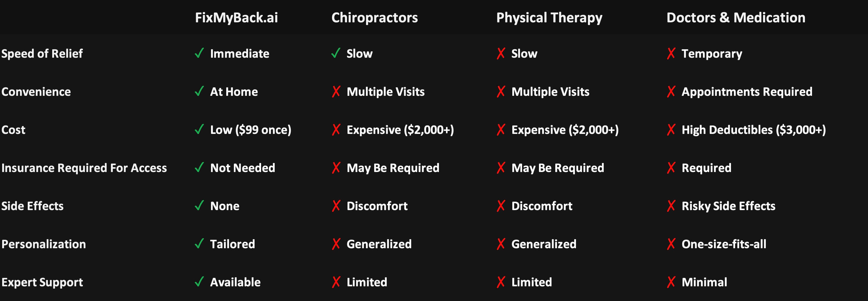Select the Physical Therapy column header

[549, 17]
